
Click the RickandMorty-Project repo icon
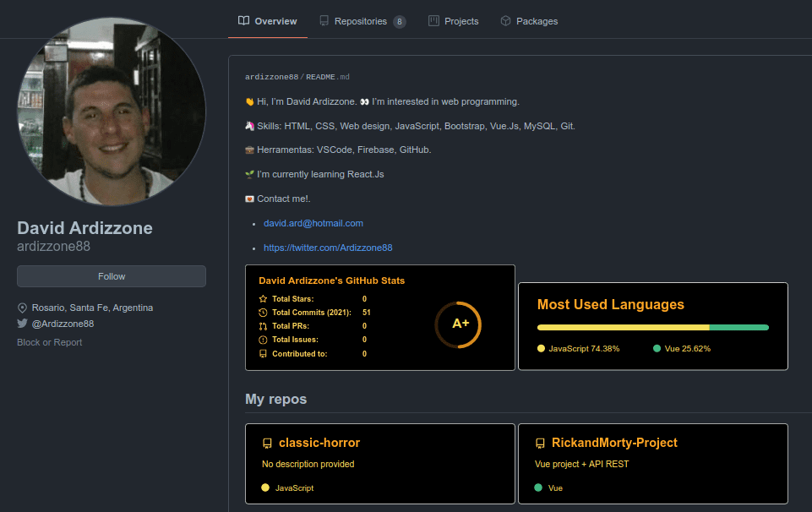(540, 443)
